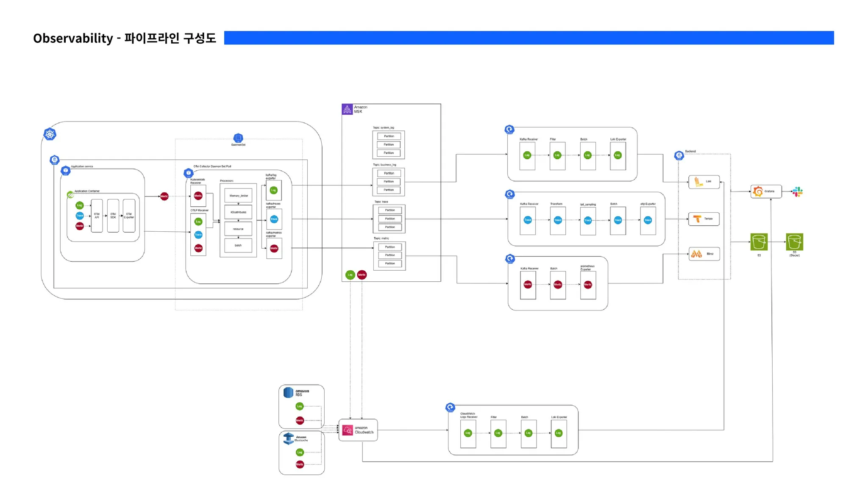The width and height of the screenshot is (868, 488).
Task: Click the first Partition under Topic: trace
Action: (389, 210)
